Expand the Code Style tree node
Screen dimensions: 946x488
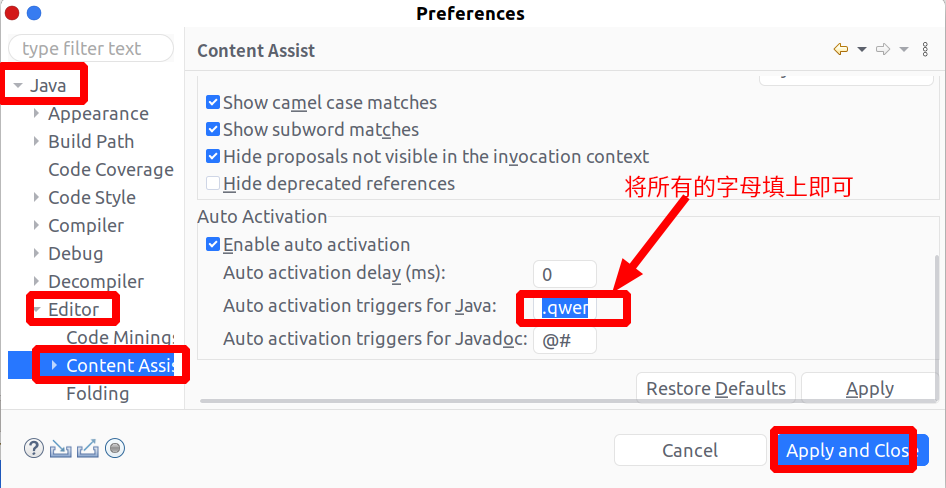[37, 198]
